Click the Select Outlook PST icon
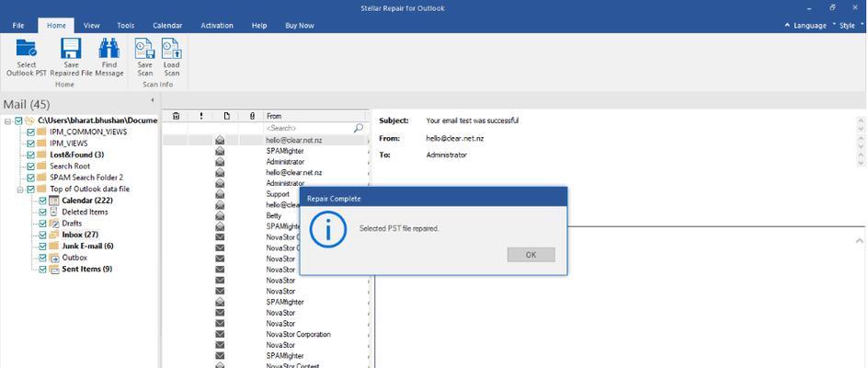868x368 pixels. click(x=26, y=48)
